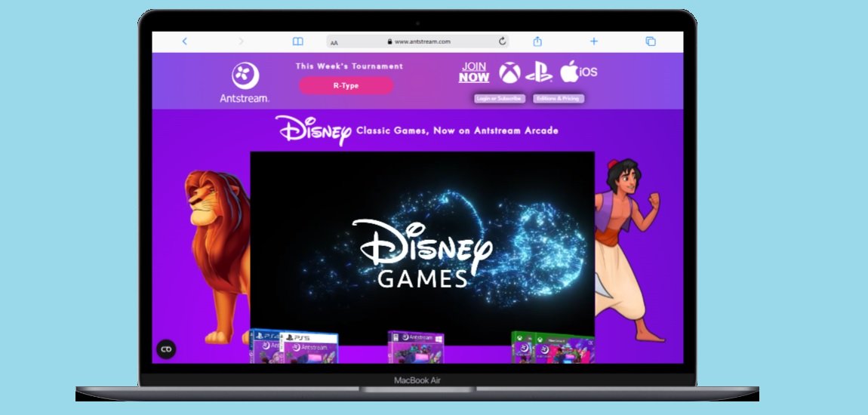Image resolution: width=868 pixels, height=415 pixels.
Task: Click the PlayStation platform icon
Action: pos(539,72)
